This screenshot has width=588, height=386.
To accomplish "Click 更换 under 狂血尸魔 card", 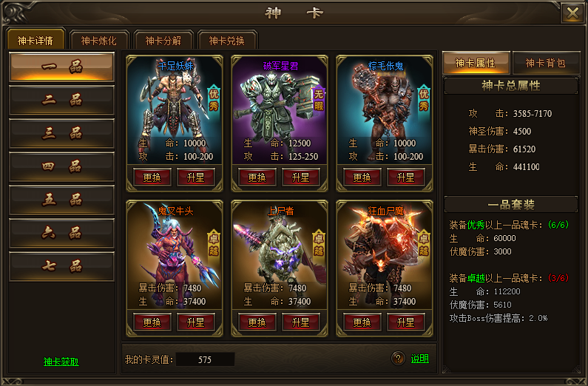I will (x=362, y=322).
